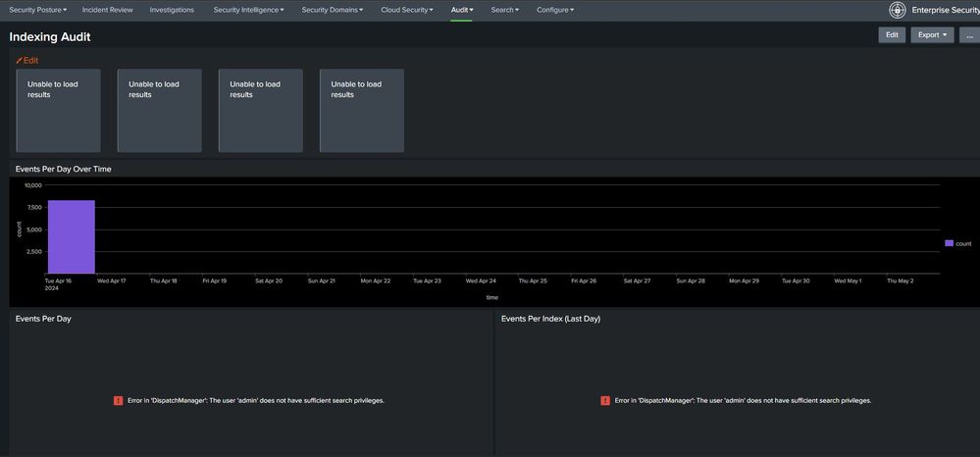
Task: Click the Indexing Audit page title
Action: 50,37
